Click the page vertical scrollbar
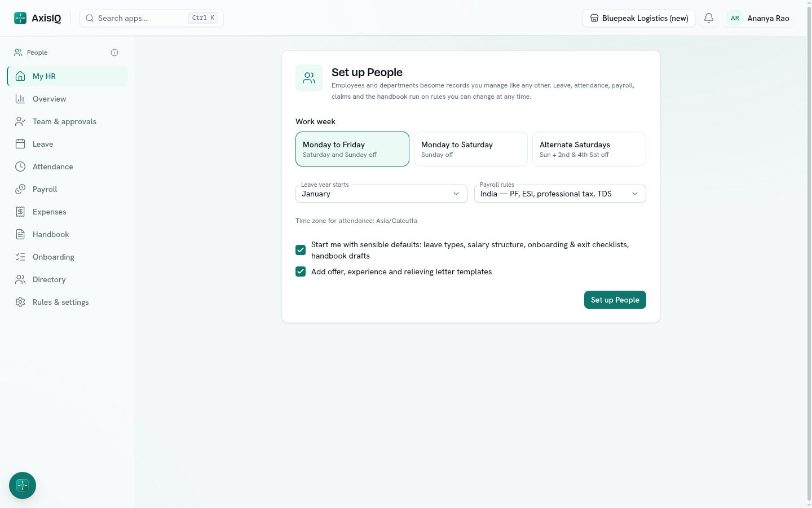The height and width of the screenshot is (508, 812). pos(809,254)
